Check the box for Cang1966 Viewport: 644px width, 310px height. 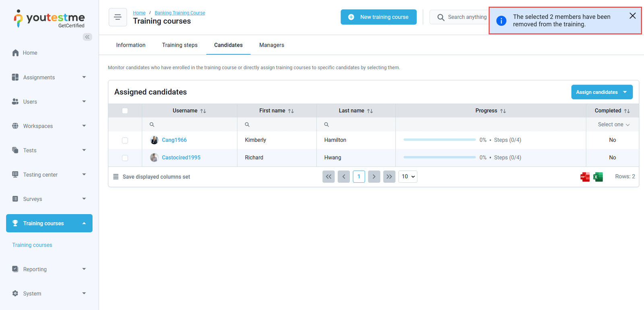pyautogui.click(x=125, y=141)
